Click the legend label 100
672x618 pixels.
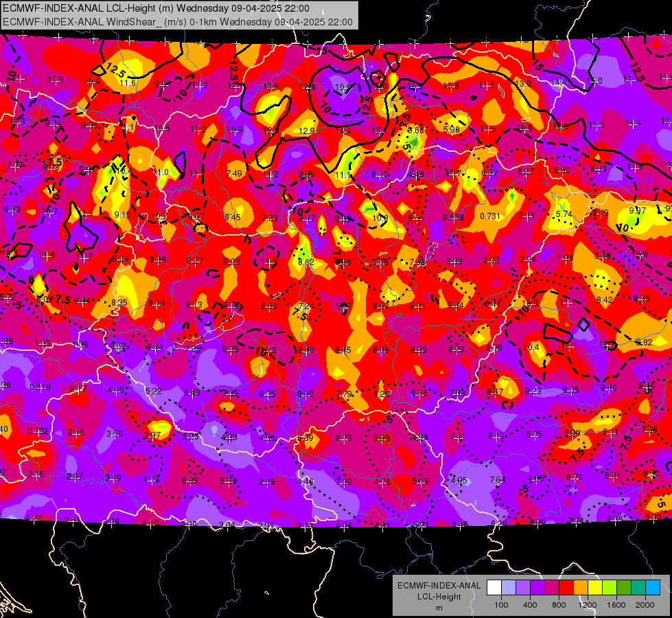501,605
